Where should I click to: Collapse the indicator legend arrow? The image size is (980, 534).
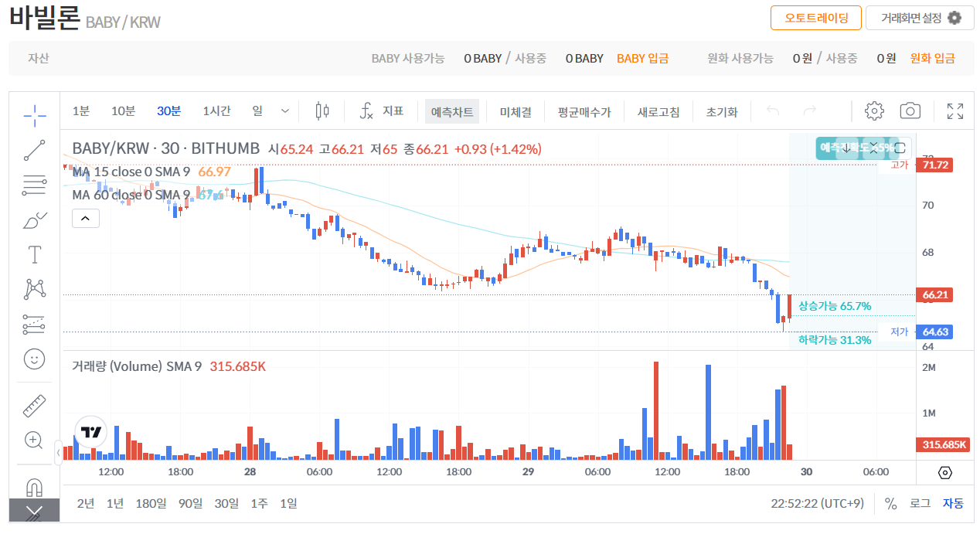tap(85, 219)
